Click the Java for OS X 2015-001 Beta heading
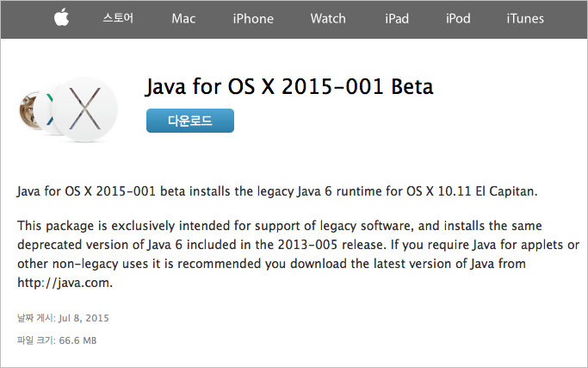The width and height of the screenshot is (588, 368). pyautogui.click(x=289, y=87)
